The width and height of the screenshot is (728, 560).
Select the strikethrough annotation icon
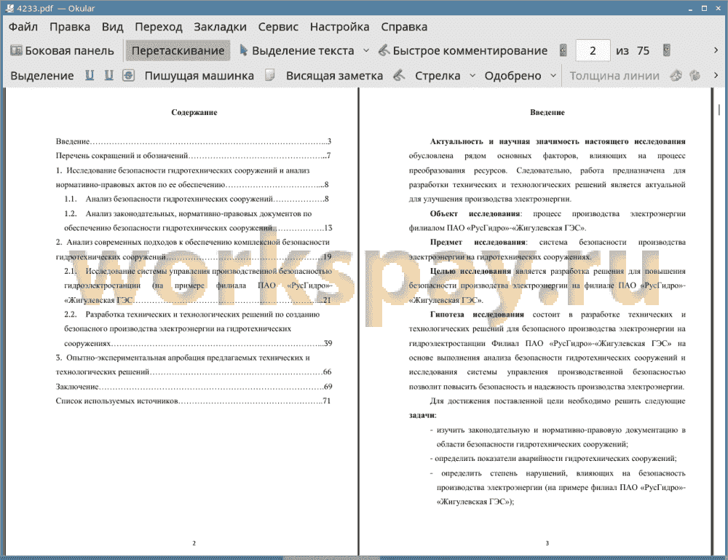(128, 76)
